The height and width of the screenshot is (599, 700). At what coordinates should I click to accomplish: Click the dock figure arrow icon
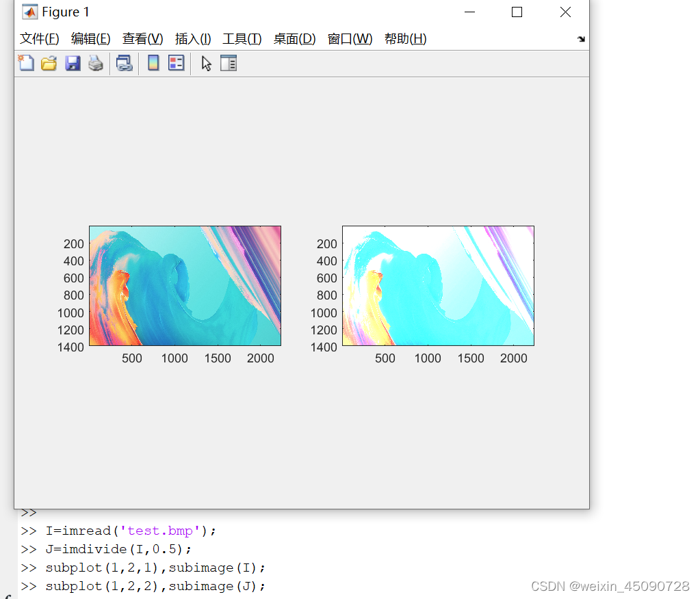point(581,39)
